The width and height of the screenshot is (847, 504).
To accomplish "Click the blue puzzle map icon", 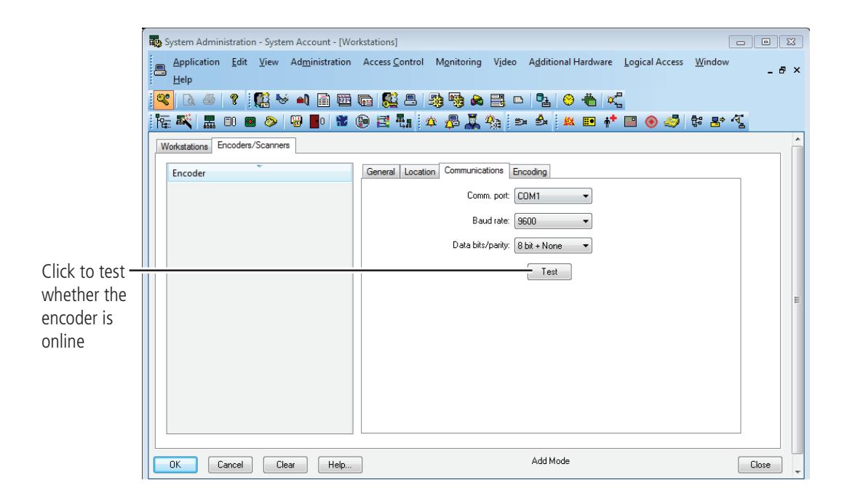I will pyautogui.click(x=342, y=121).
